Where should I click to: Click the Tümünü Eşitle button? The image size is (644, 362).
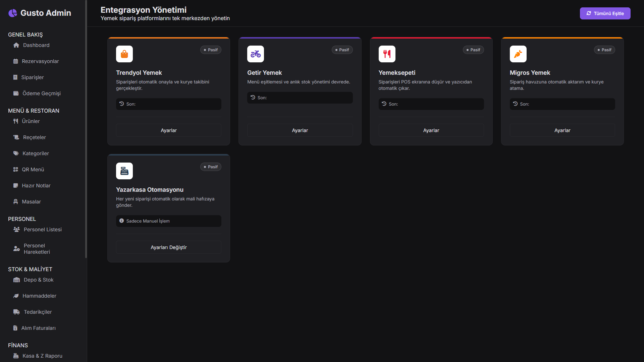[x=605, y=13]
